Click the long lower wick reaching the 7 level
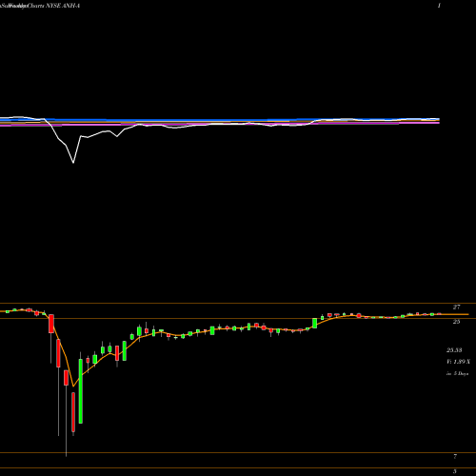Image resolution: width=476 pixels, height=476 pixels. (x=66, y=421)
